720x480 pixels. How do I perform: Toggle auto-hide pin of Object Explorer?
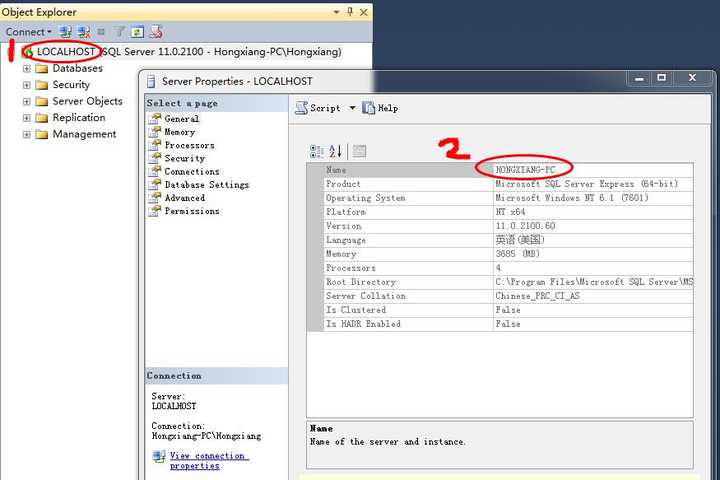pyautogui.click(x=350, y=12)
